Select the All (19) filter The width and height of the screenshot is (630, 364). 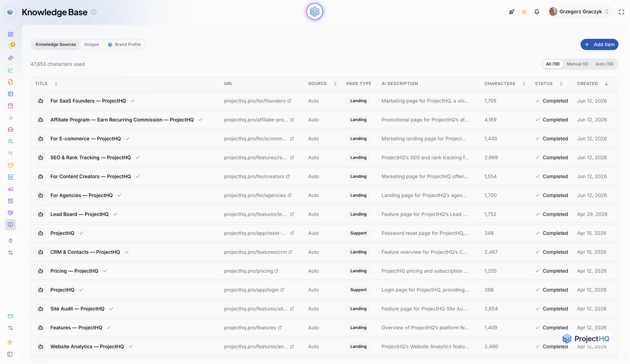point(553,64)
